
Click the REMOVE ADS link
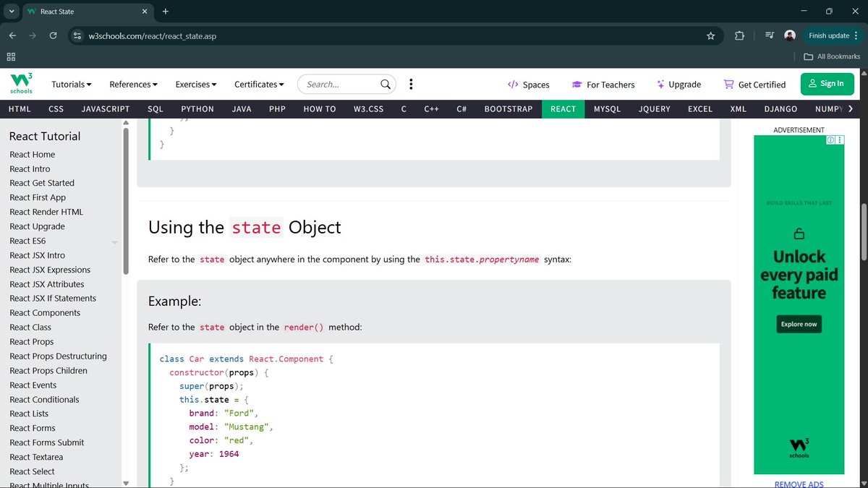pos(799,484)
